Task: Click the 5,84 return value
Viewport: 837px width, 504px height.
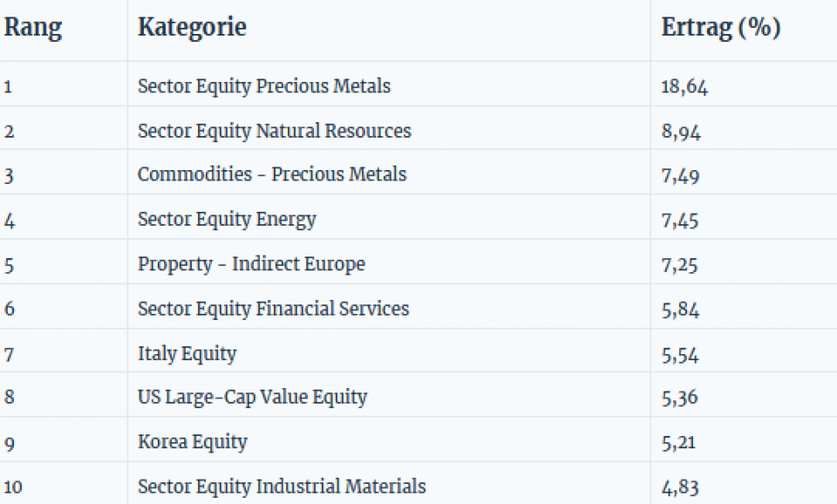Action: click(x=680, y=310)
